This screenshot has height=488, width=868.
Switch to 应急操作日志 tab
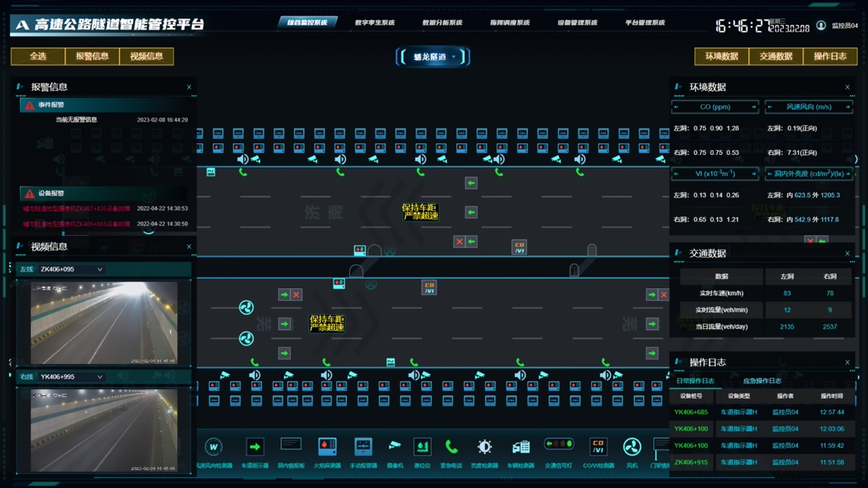click(x=762, y=381)
